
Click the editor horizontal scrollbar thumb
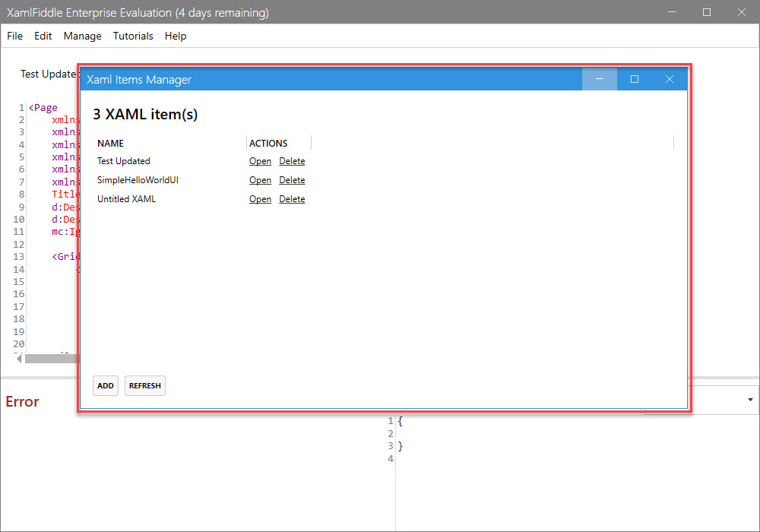(x=52, y=359)
